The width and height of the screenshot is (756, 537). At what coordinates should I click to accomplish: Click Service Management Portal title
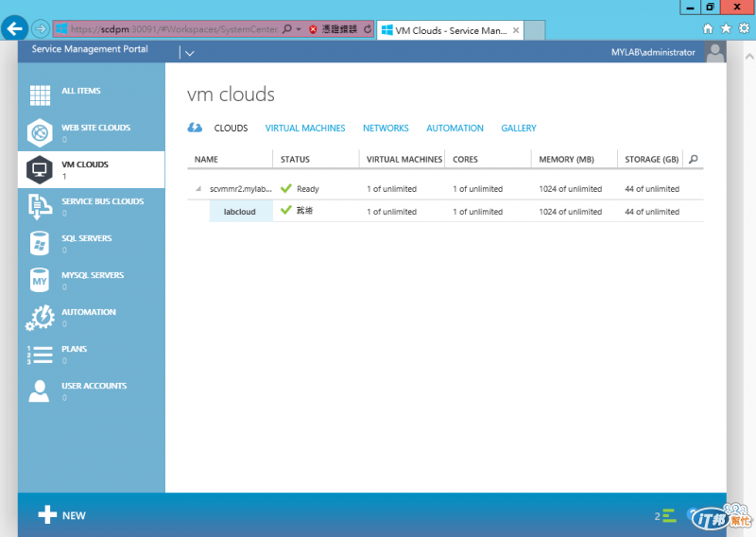pyautogui.click(x=90, y=49)
